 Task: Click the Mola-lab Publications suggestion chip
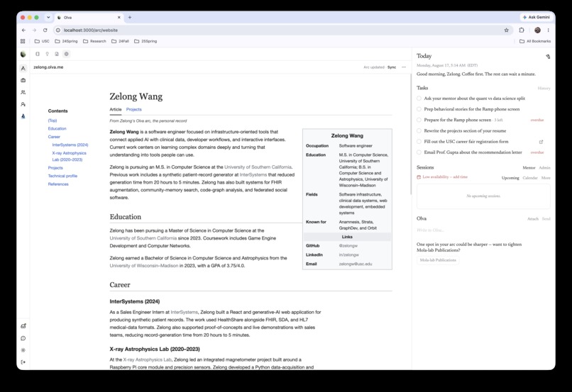point(438,260)
